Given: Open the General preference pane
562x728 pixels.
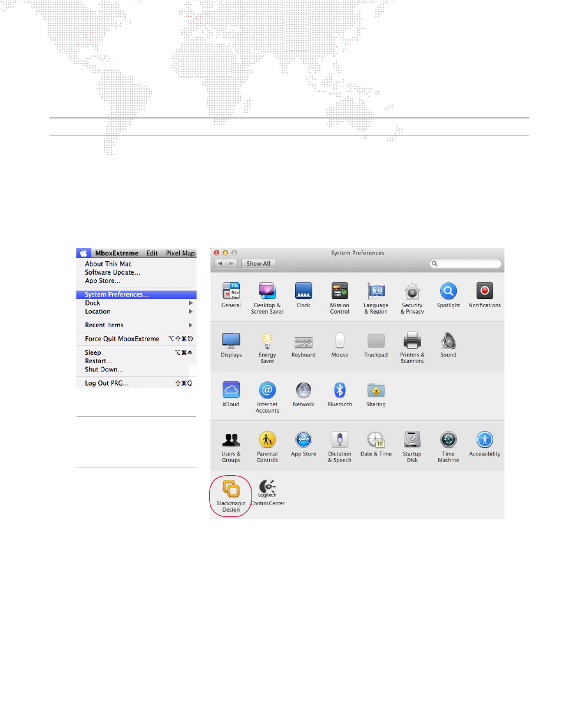Looking at the screenshot, I should [x=231, y=295].
